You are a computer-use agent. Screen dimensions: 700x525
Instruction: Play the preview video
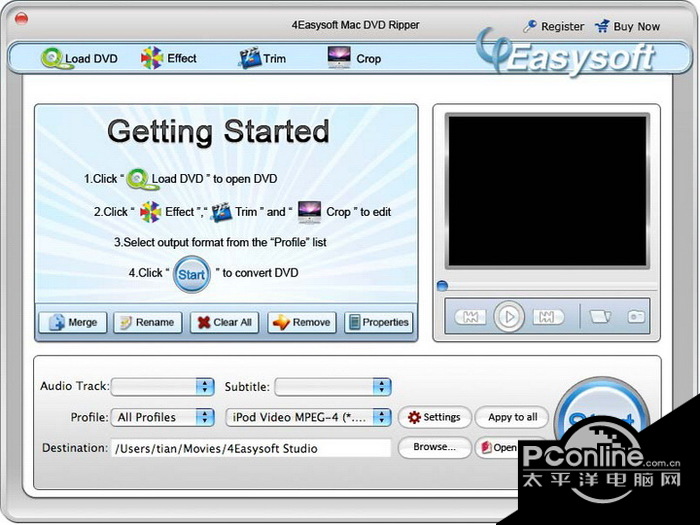509,317
